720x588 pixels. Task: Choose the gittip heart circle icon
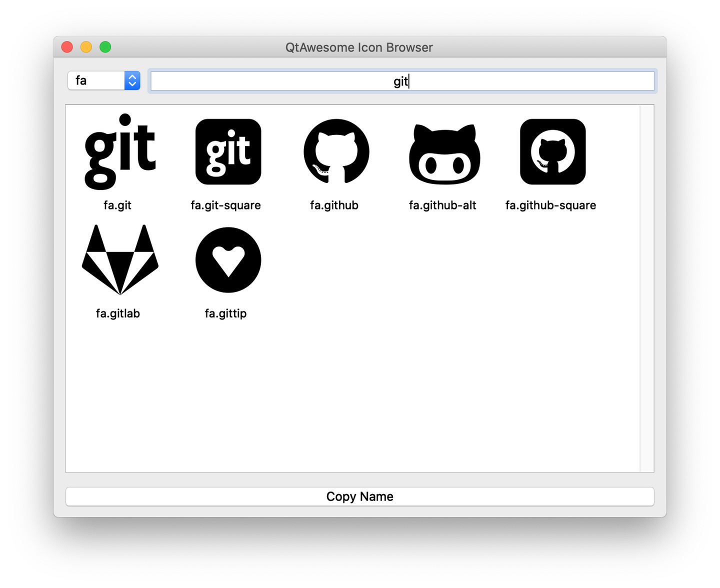point(228,260)
